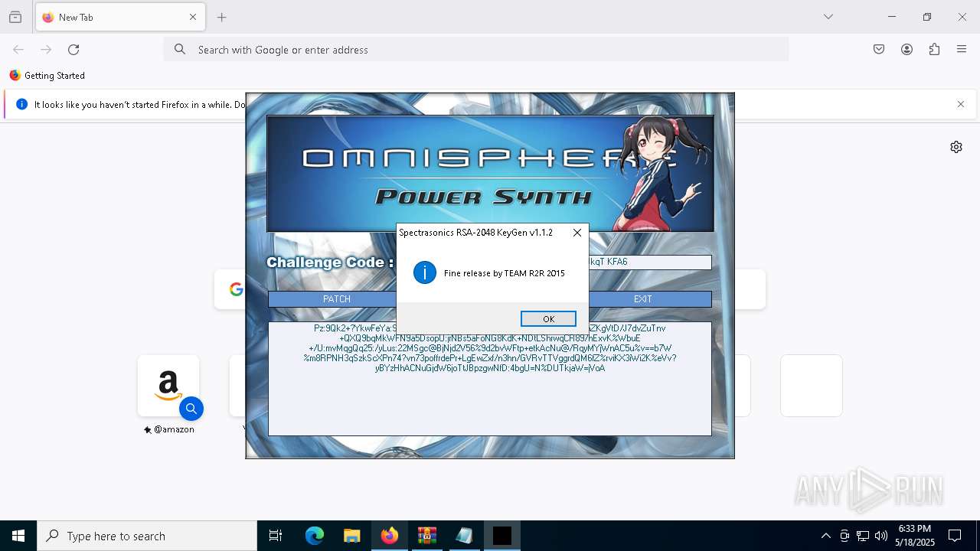The width and height of the screenshot is (980, 551).
Task: Click Firefox View recent browsing icon
Action: tap(15, 17)
